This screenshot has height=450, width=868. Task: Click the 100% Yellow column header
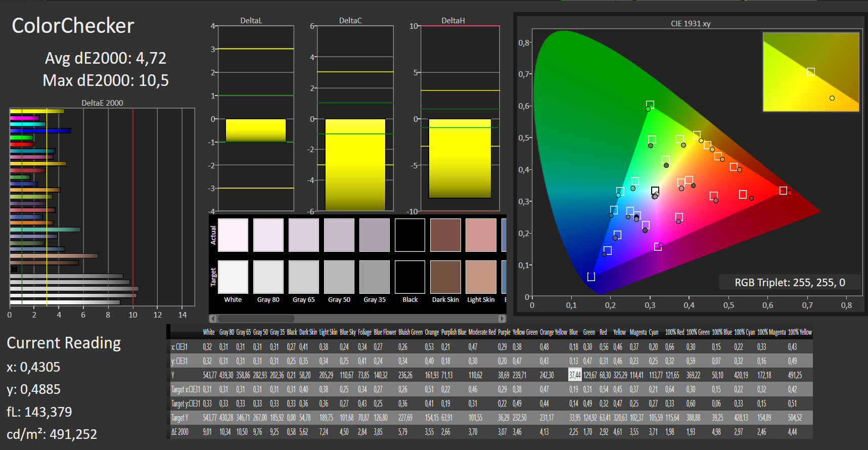[x=800, y=332]
